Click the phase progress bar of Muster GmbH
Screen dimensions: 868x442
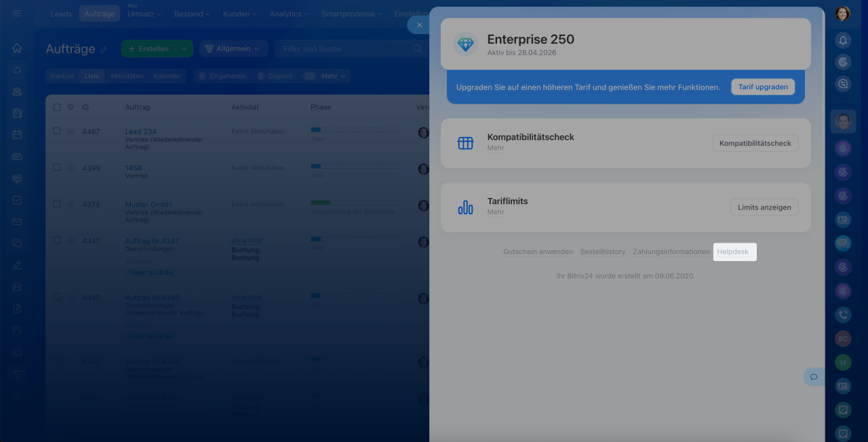pos(355,203)
